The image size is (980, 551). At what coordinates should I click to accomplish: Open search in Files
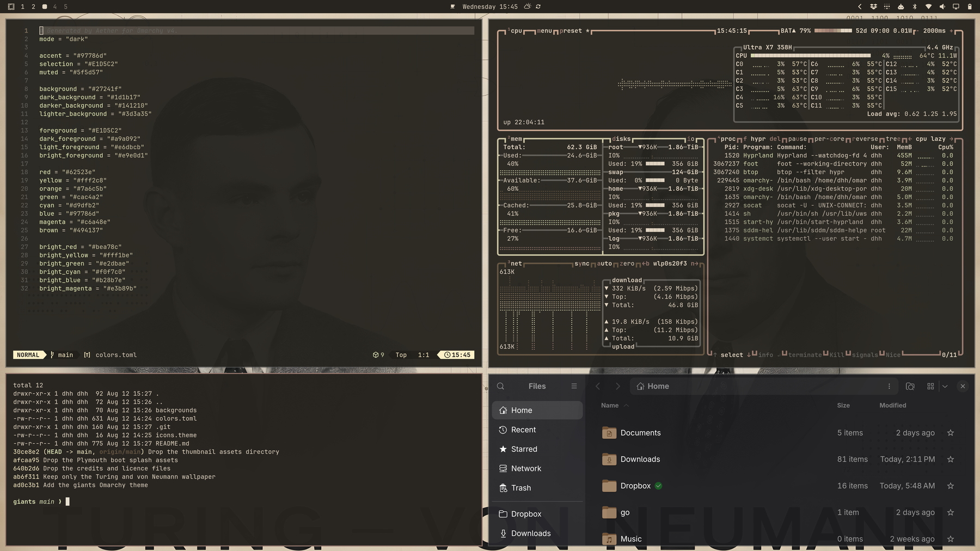pos(501,386)
